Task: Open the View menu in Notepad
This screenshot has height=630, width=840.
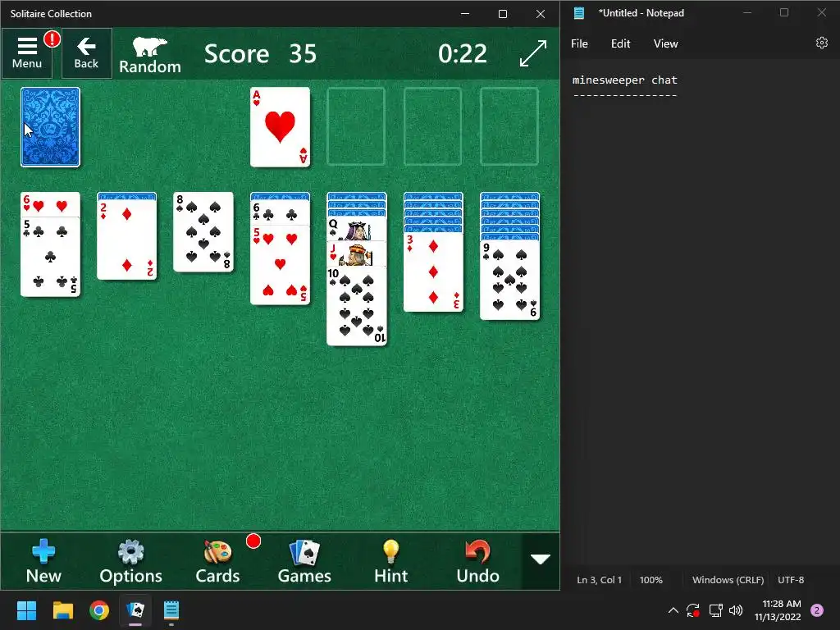Action: click(665, 44)
